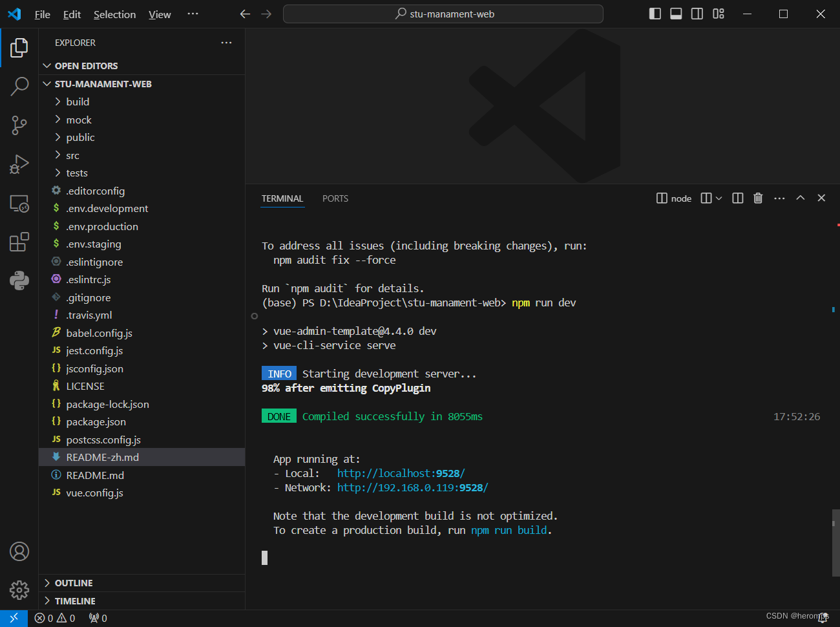Open the File menu
Viewport: 840px width, 627px height.
coord(43,14)
